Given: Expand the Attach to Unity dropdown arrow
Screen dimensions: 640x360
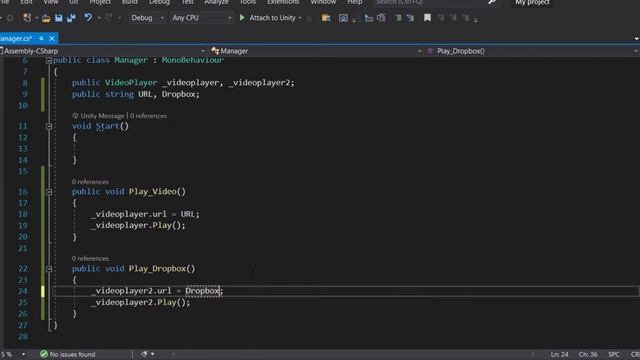Looking at the screenshot, I should point(300,18).
